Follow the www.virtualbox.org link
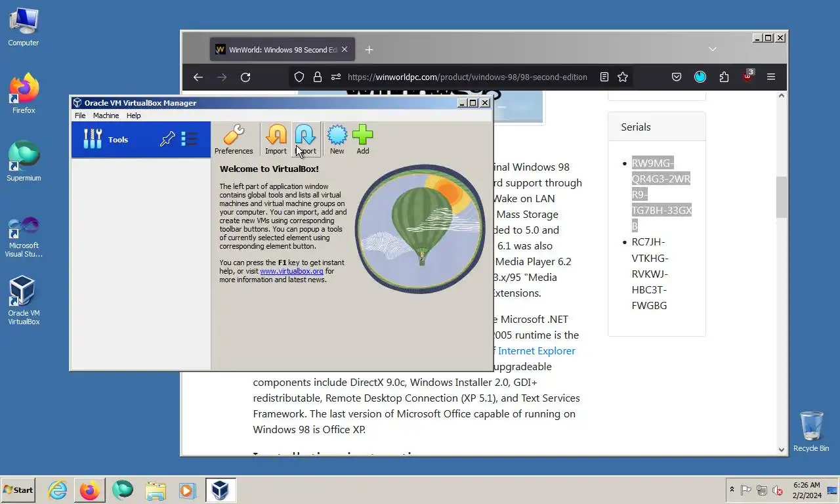 pos(291,271)
